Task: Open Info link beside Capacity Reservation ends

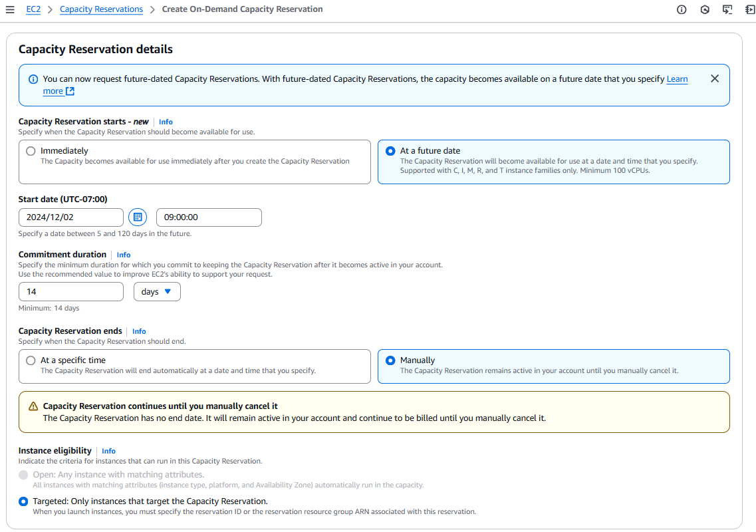Action: point(139,331)
